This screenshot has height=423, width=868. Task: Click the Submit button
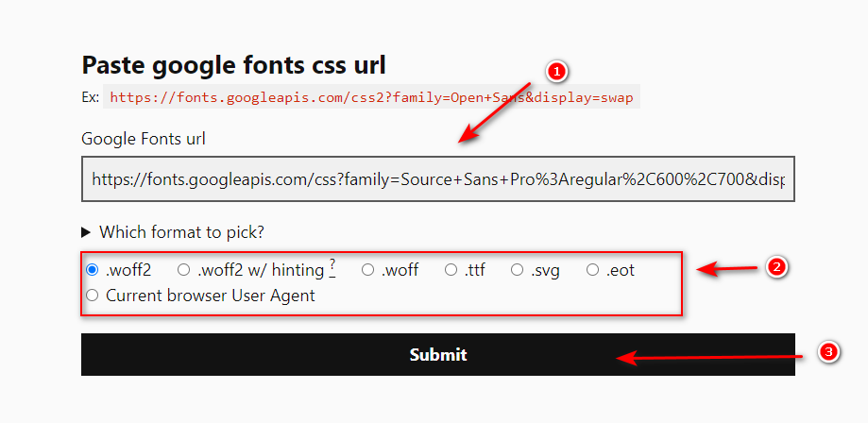click(x=438, y=354)
